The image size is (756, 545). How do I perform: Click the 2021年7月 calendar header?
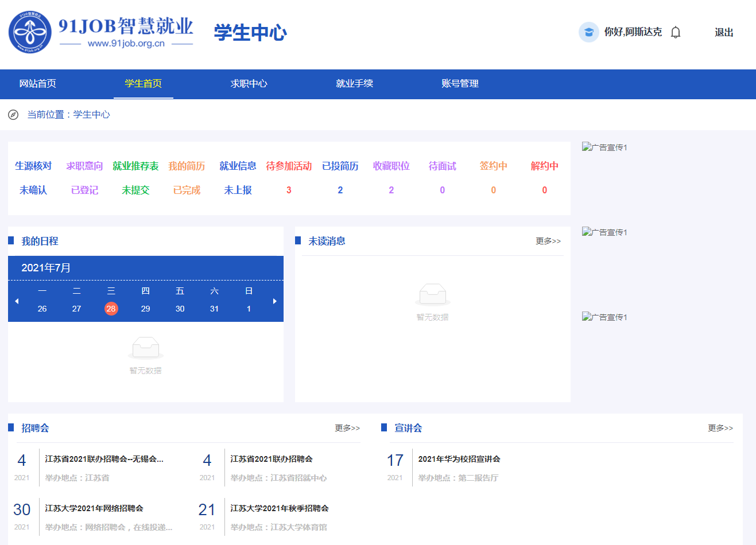(46, 268)
